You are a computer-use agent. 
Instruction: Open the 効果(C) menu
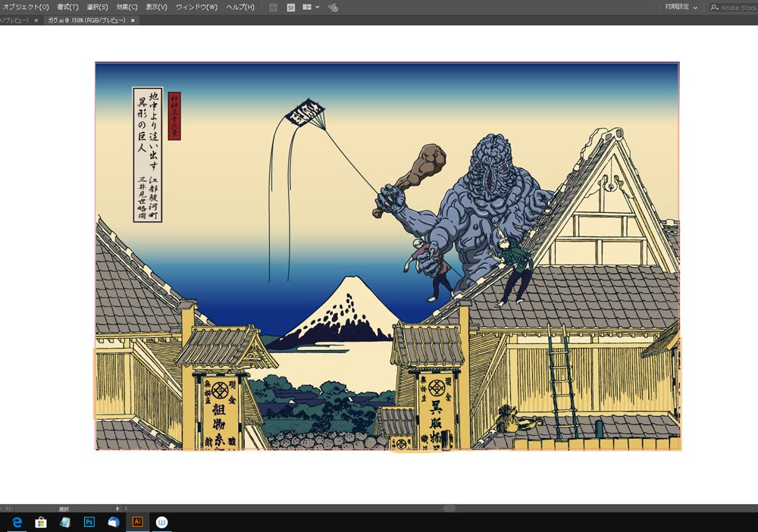pos(127,8)
